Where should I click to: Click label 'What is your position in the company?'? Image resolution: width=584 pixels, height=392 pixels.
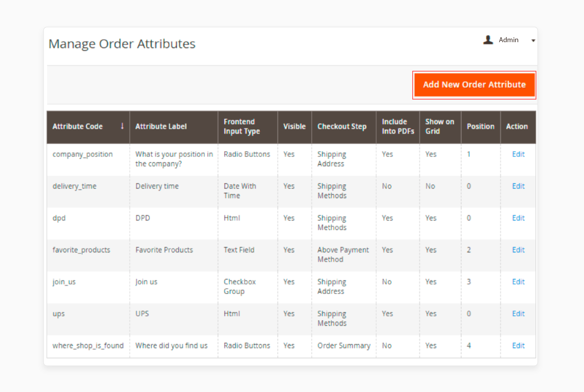(174, 159)
